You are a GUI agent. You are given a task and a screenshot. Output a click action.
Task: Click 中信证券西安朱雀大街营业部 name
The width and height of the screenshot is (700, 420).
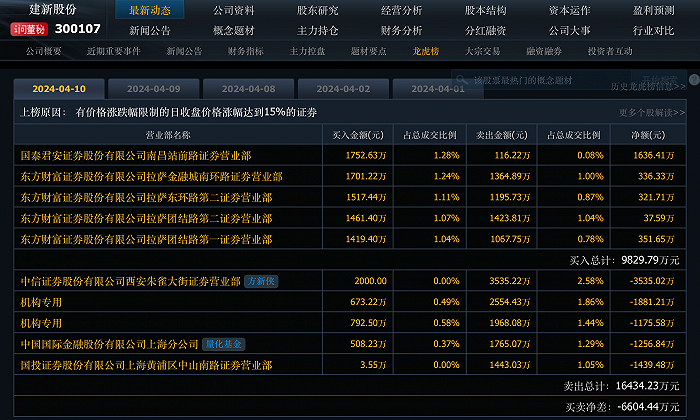tap(130, 282)
